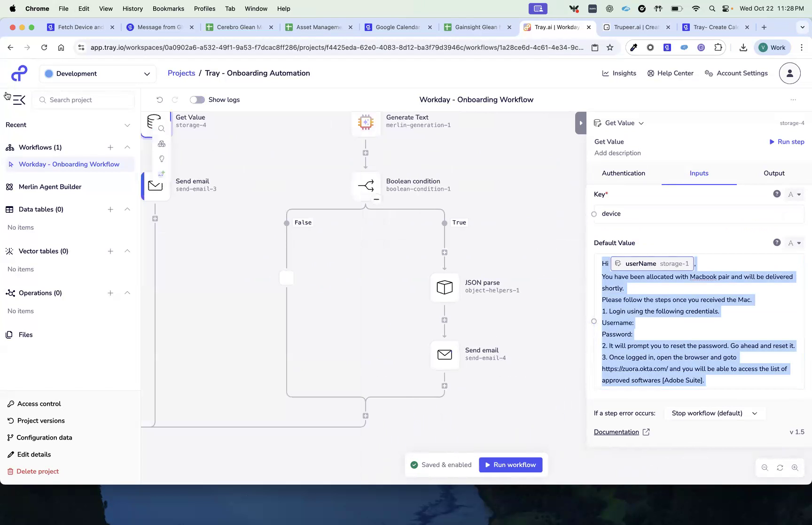Open the Documentation link
The height and width of the screenshot is (525, 812).
point(617,432)
